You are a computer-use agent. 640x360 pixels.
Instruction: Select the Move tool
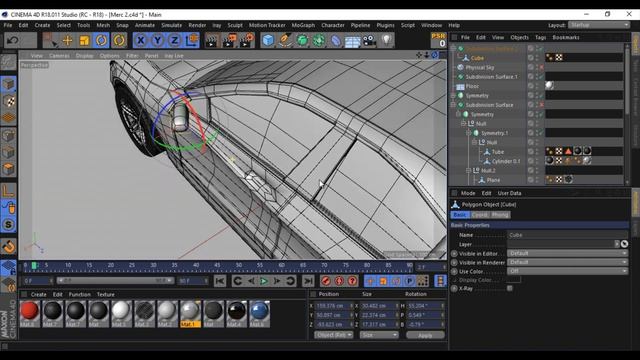pyautogui.click(x=67, y=40)
